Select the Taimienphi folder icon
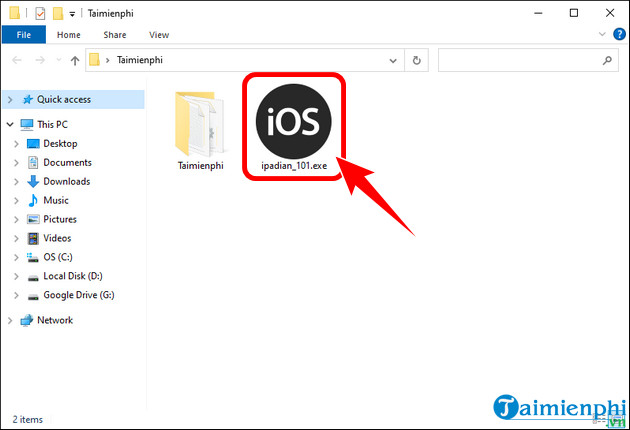The height and width of the screenshot is (430, 630). [200, 124]
